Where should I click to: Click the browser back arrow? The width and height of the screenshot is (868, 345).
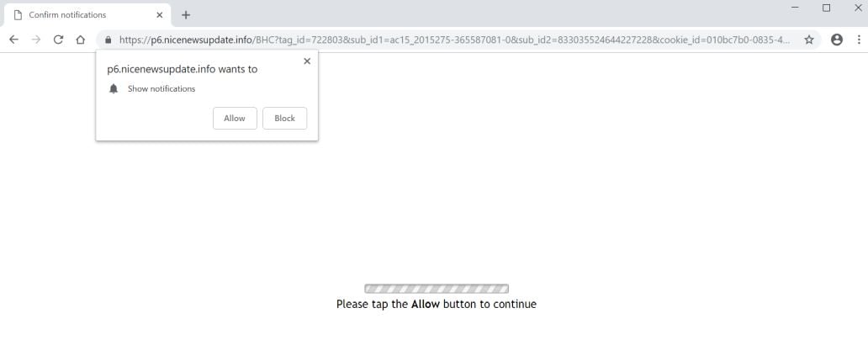tap(13, 40)
